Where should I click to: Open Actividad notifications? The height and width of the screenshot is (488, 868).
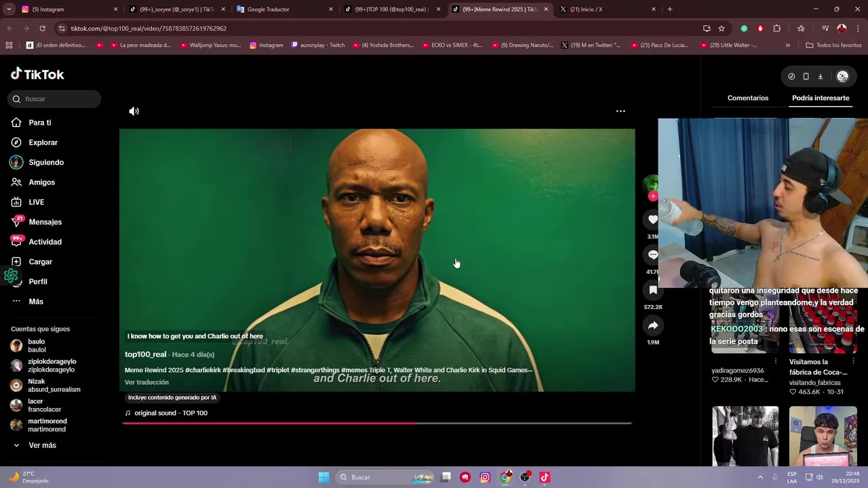45,242
